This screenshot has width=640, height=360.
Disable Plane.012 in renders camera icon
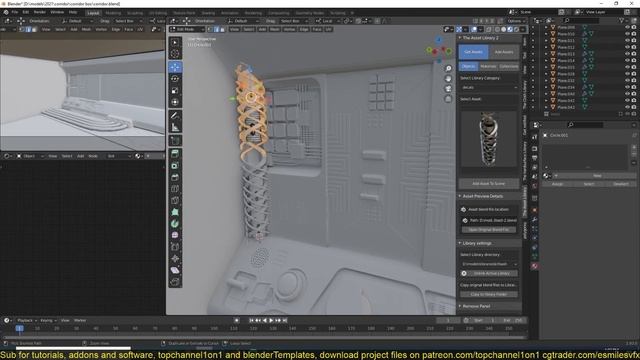click(x=634, y=47)
